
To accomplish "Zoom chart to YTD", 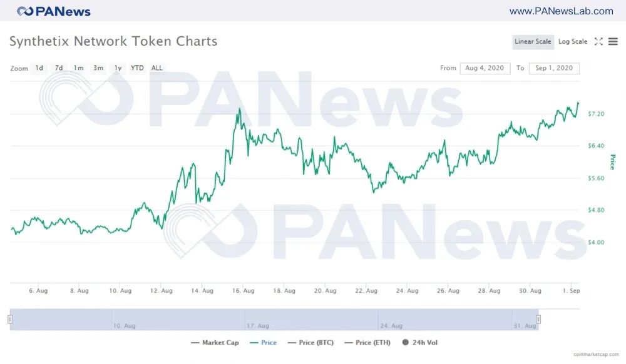I will pos(137,68).
